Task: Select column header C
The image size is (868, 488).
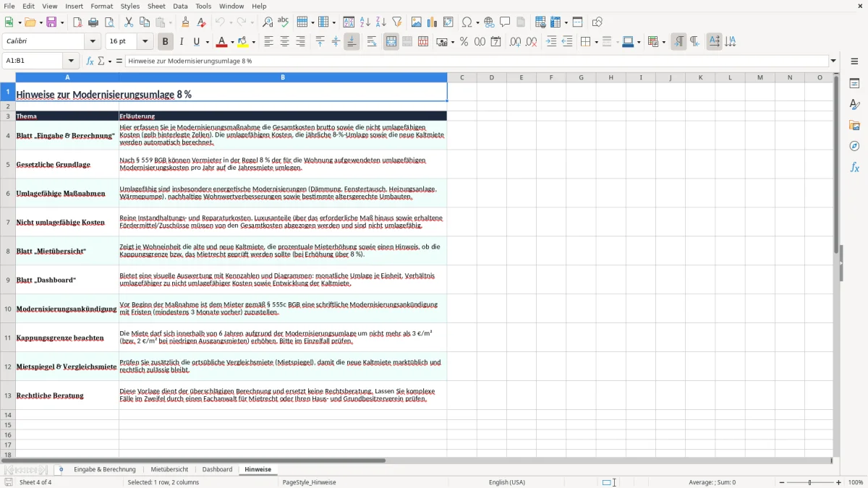Action: point(461,77)
